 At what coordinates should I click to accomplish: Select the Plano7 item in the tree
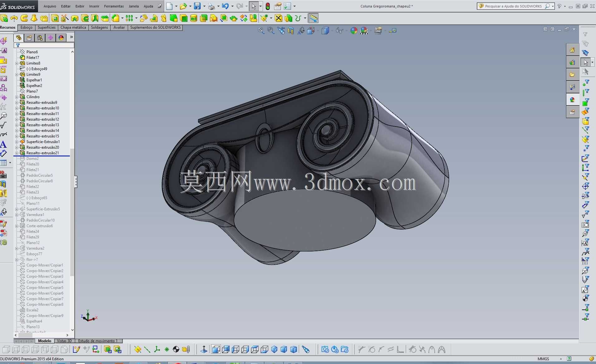32,91
